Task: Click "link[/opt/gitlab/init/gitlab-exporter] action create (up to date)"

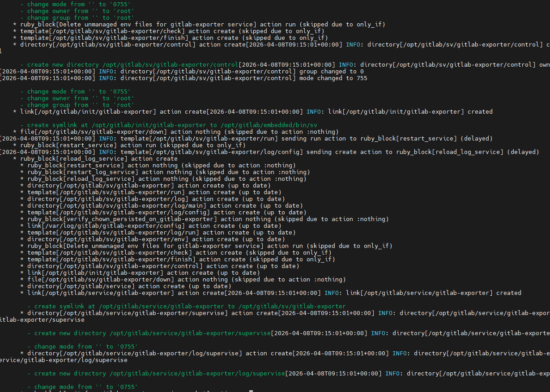Action: coord(144,273)
